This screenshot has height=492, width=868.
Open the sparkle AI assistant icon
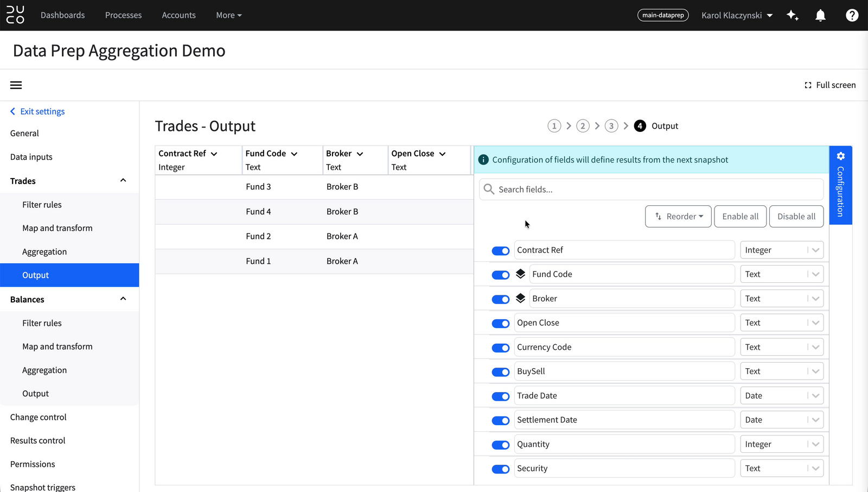pos(793,15)
